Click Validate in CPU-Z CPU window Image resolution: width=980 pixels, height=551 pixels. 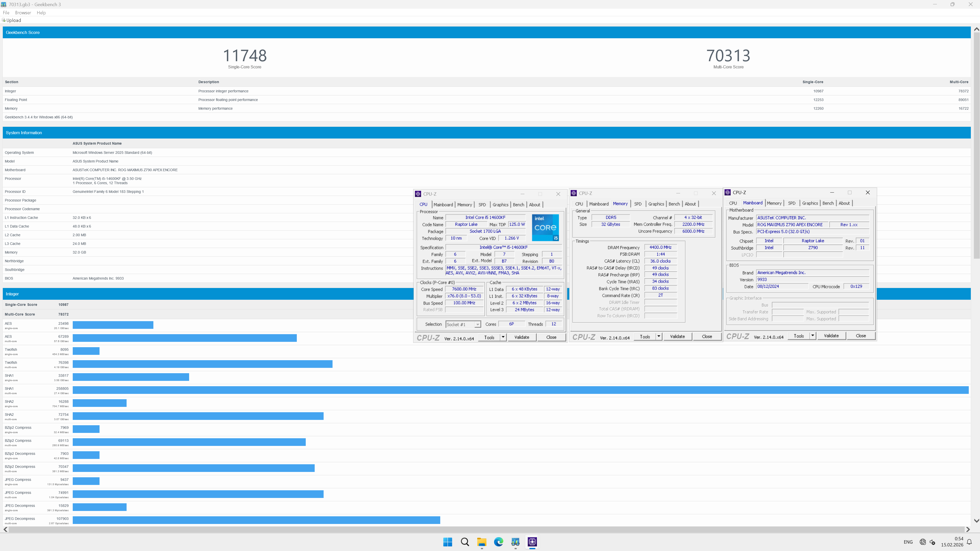click(522, 337)
